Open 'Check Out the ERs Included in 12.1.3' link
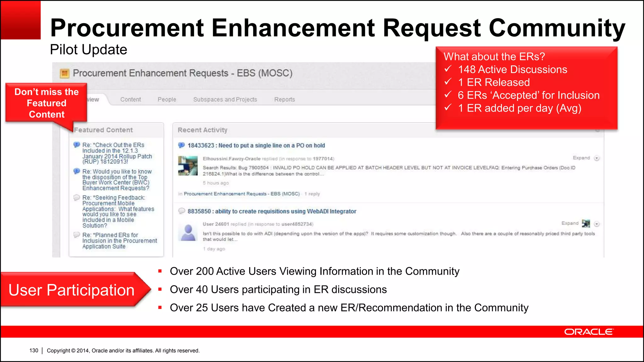 117,153
